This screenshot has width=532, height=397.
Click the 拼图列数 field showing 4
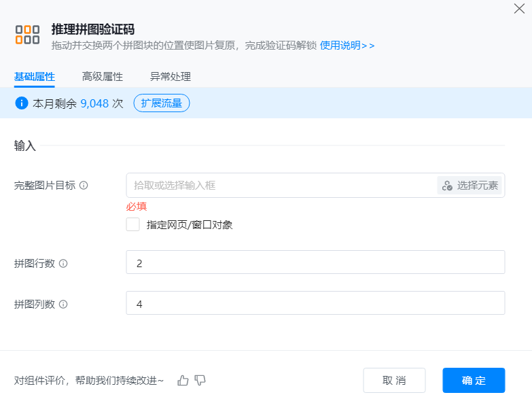[x=315, y=303]
